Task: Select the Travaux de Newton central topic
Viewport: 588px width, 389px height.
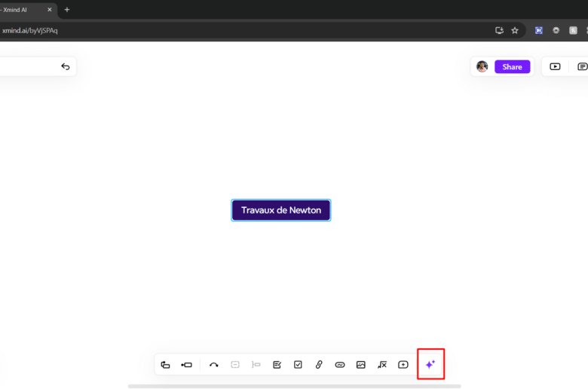Action: (280, 210)
